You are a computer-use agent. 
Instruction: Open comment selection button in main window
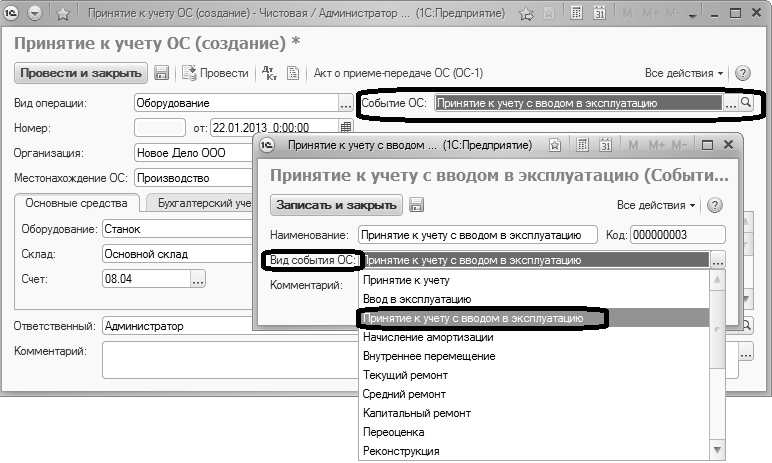746,351
